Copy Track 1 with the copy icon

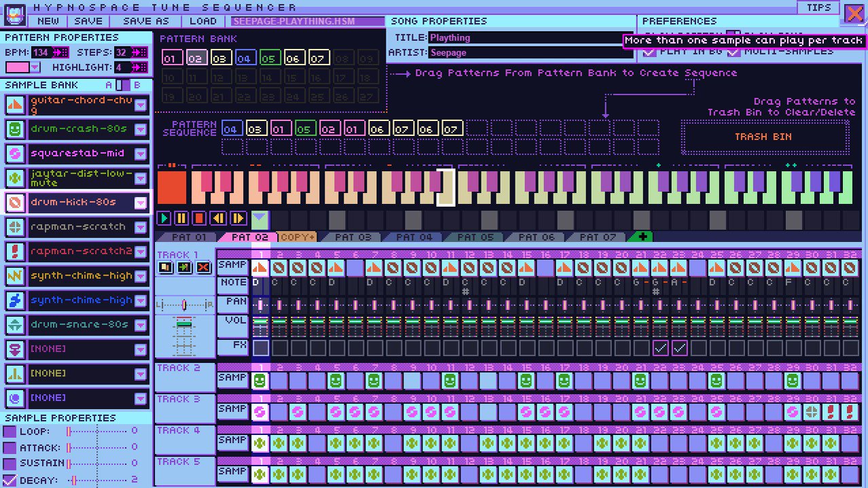(x=165, y=268)
